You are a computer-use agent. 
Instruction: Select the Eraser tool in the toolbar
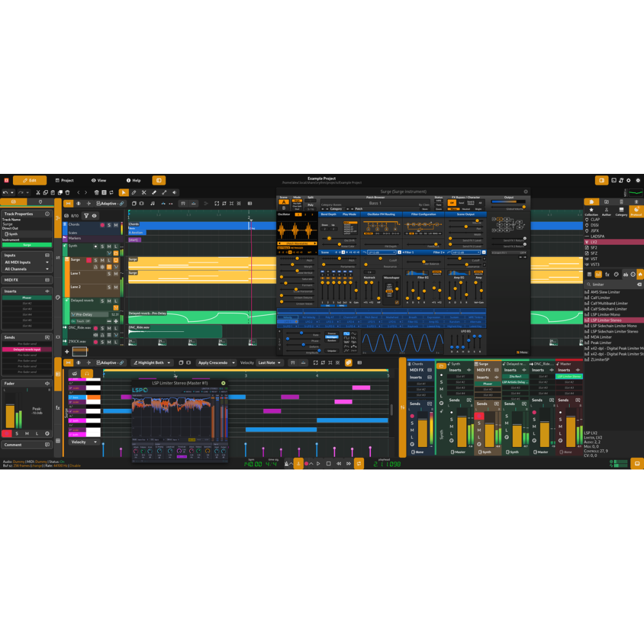[155, 193]
